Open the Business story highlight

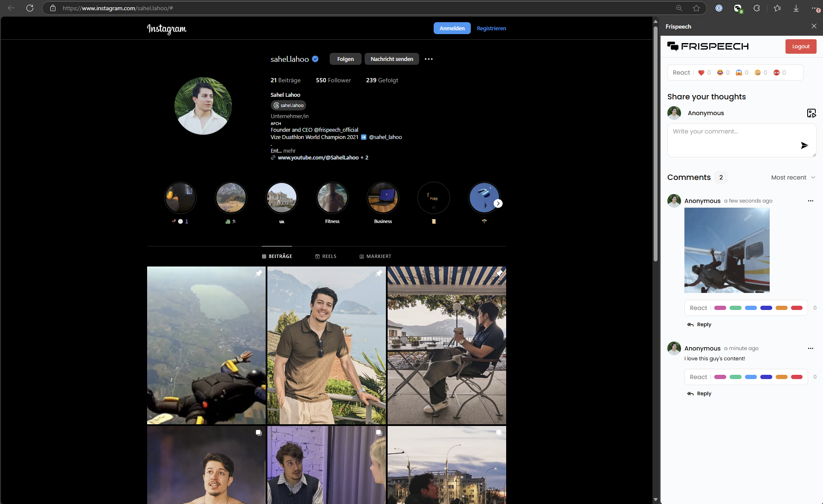click(383, 198)
